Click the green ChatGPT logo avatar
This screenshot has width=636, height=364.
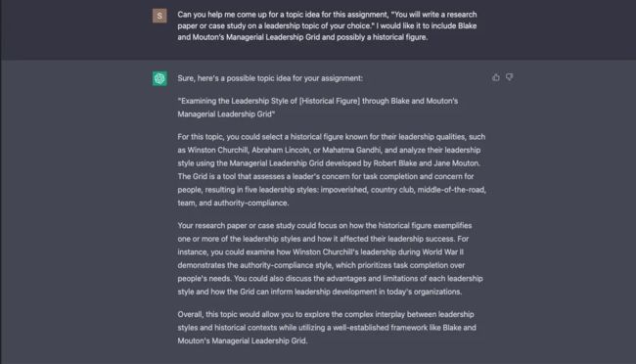159,78
